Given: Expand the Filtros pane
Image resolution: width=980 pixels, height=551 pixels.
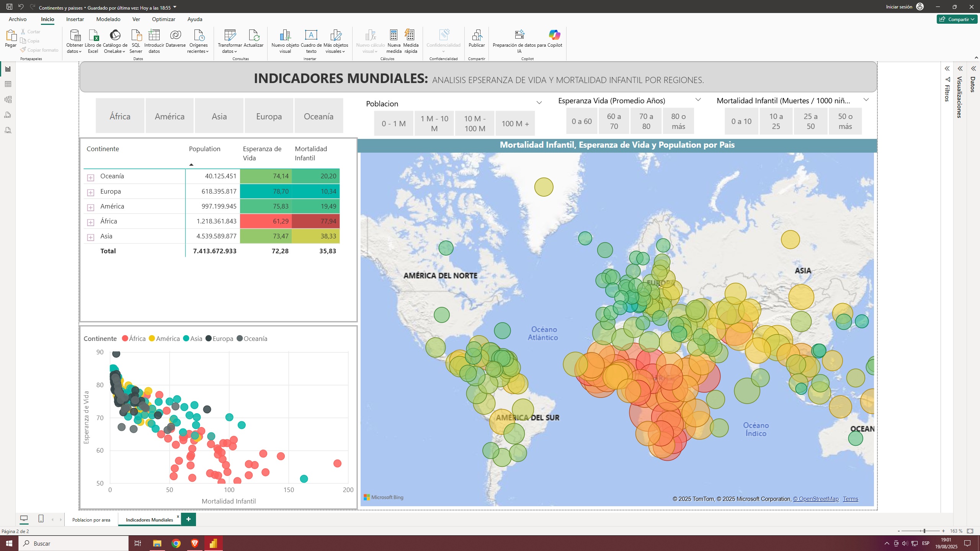Looking at the screenshot, I should 947,69.
